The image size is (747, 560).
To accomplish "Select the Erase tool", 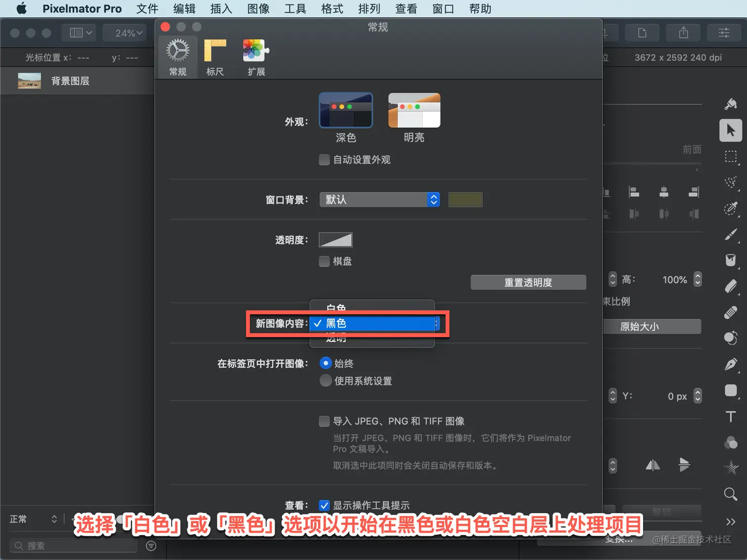I will click(731, 287).
